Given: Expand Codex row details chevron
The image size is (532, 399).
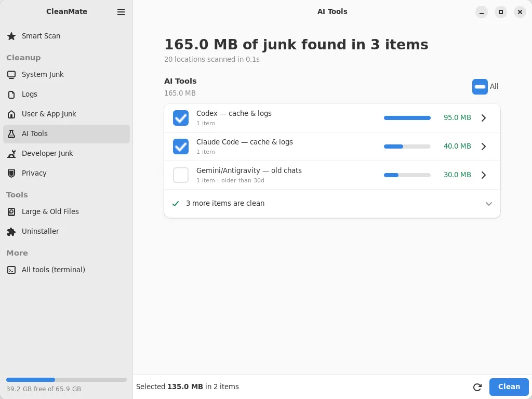Looking at the screenshot, I should tap(484, 118).
